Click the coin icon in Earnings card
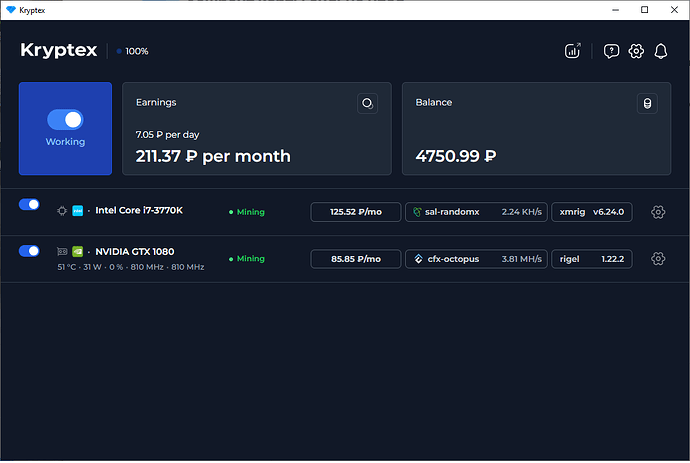Screen dimensions: 690x463 (x=368, y=103)
